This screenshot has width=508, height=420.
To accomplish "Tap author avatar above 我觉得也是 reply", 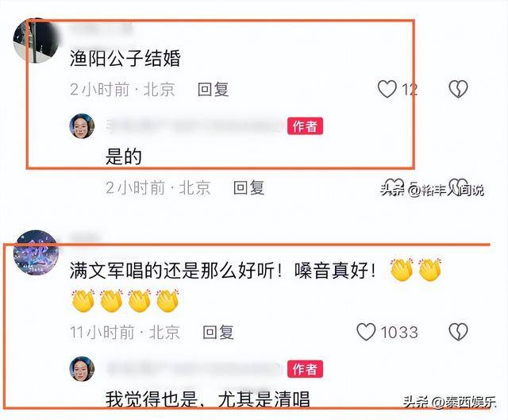I will (x=83, y=369).
